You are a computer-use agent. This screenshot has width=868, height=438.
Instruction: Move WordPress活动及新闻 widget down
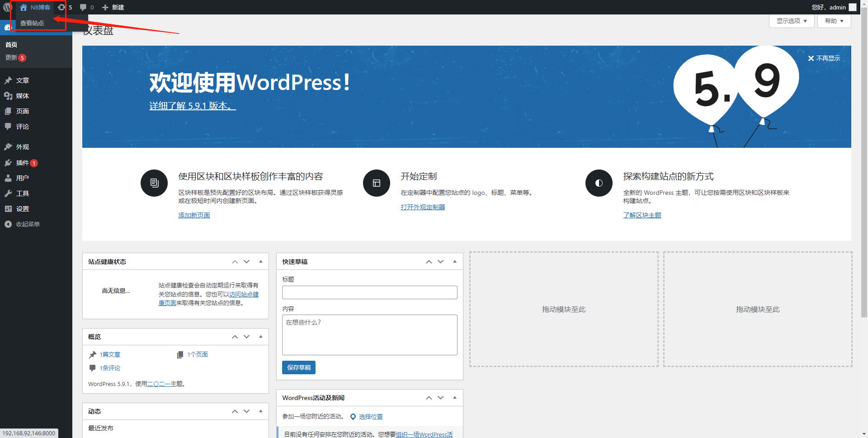[440, 398]
